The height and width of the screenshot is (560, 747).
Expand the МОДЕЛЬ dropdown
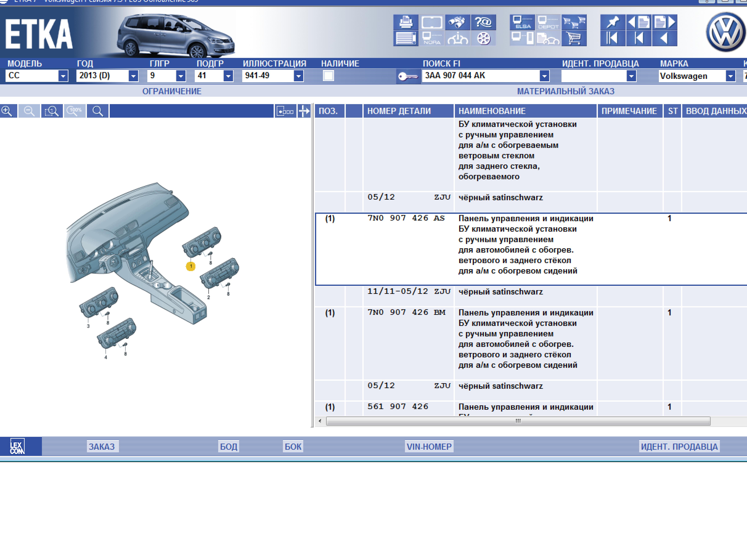63,76
